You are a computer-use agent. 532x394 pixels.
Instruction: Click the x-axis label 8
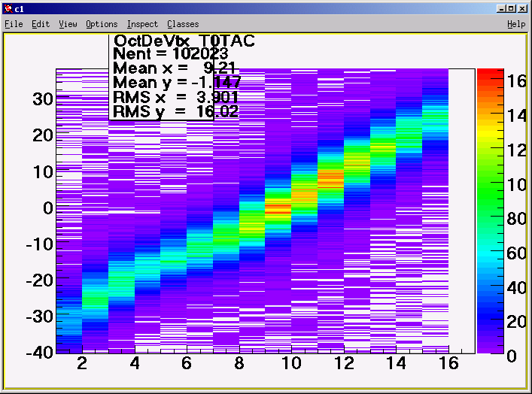tap(239, 363)
